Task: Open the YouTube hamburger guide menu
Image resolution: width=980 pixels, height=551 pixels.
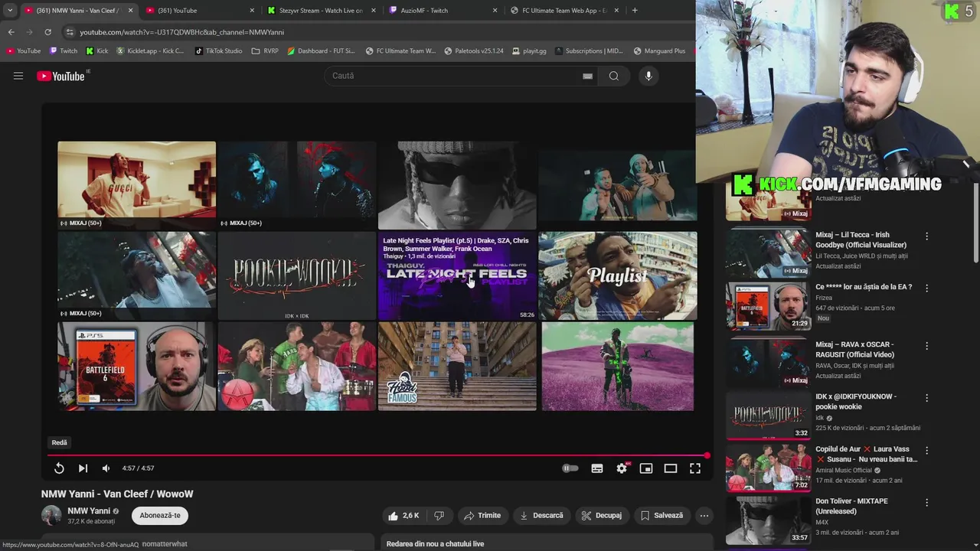Action: point(18,76)
